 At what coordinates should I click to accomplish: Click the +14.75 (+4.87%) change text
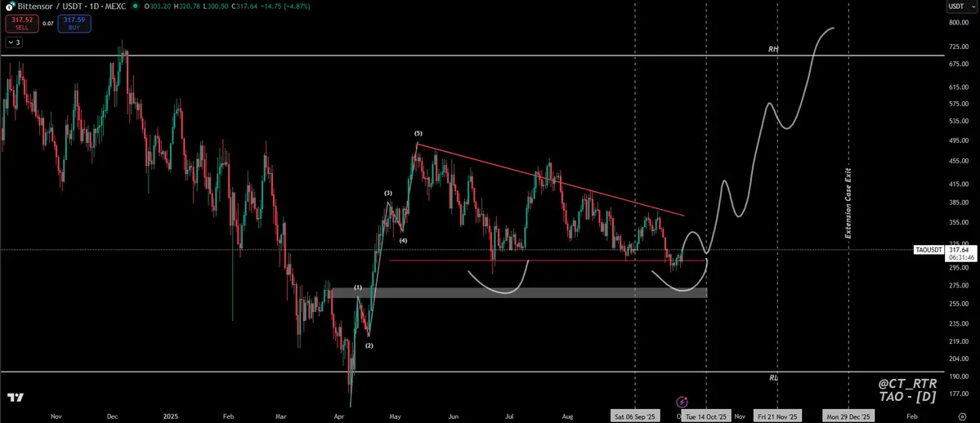(x=284, y=7)
